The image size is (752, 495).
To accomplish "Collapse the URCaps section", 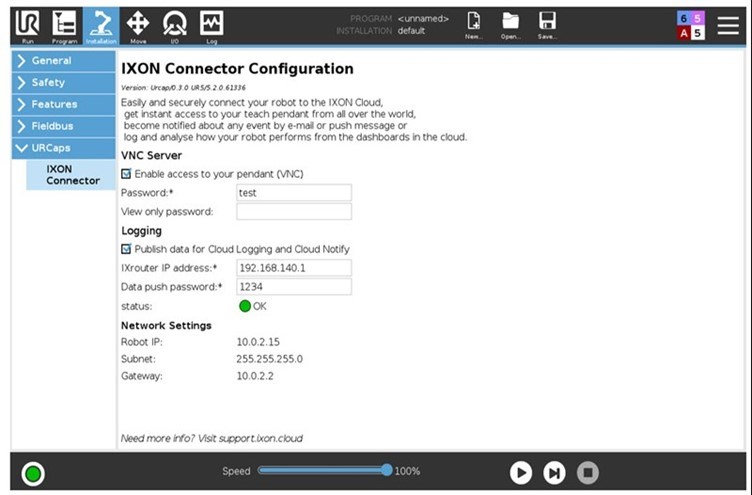I will point(63,148).
